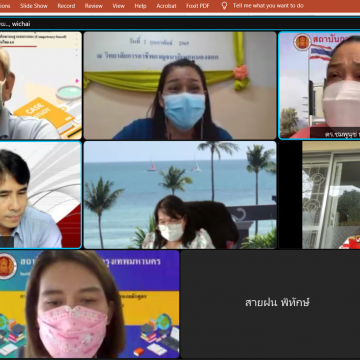Switch to the Record tab
The width and height of the screenshot is (360, 360).
tap(66, 6)
